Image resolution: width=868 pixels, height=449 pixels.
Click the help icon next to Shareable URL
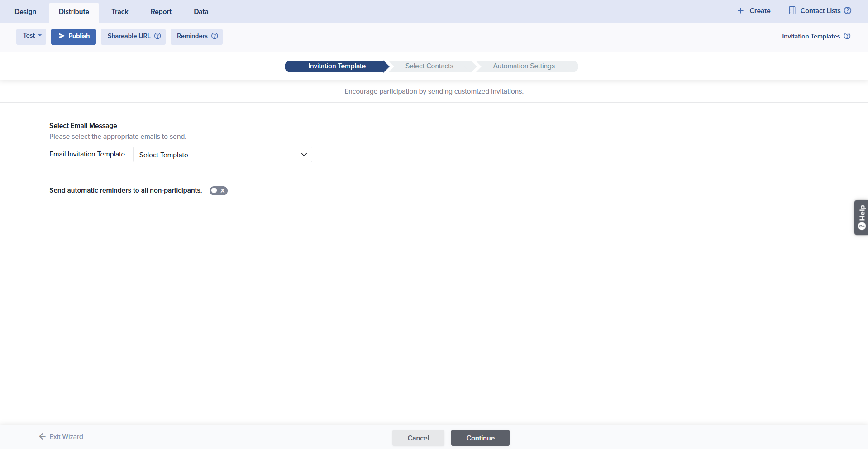point(157,36)
